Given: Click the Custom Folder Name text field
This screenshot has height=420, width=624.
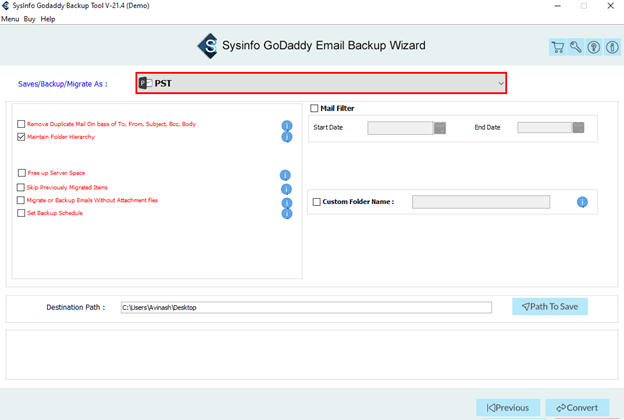Looking at the screenshot, I should point(481,202).
